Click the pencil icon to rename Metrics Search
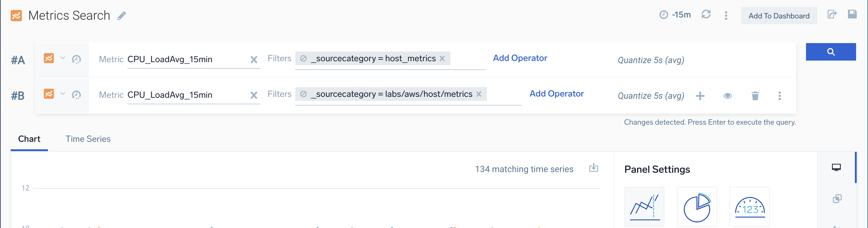This screenshot has width=868, height=228. click(121, 16)
